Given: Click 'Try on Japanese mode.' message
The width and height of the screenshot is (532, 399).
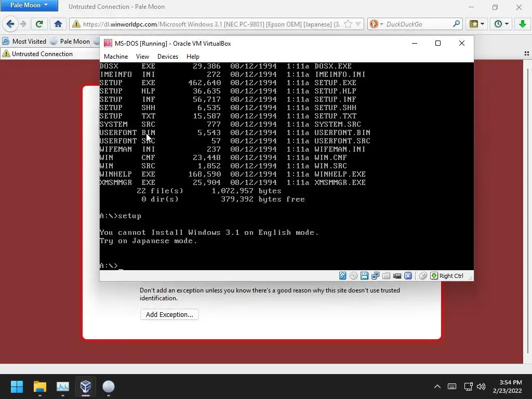Looking at the screenshot, I should 148,241.
